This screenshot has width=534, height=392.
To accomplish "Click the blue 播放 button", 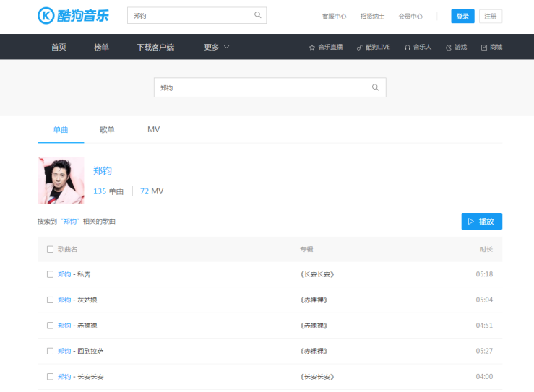I will [481, 222].
